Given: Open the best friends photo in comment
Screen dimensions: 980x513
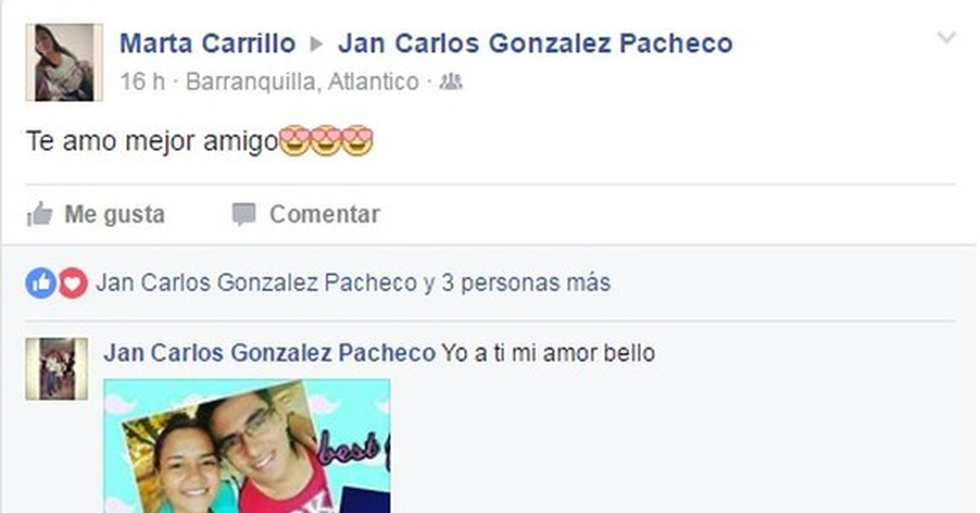Looking at the screenshot, I should [247, 446].
